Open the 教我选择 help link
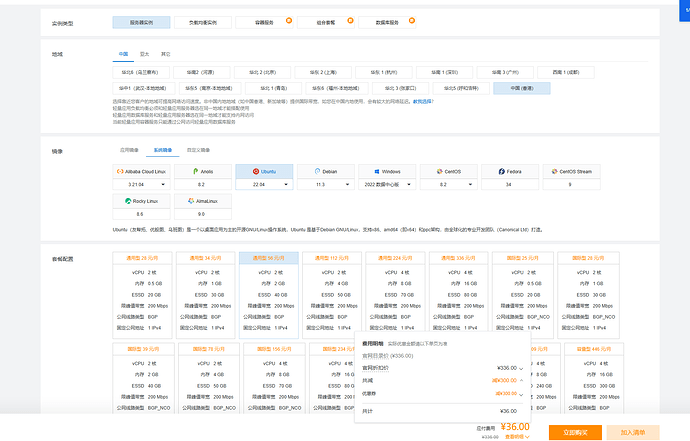 [422, 101]
